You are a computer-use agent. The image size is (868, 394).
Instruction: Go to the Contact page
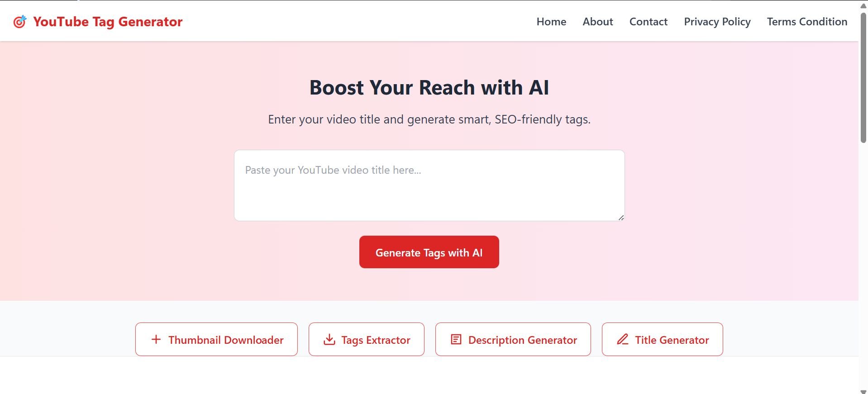(648, 22)
